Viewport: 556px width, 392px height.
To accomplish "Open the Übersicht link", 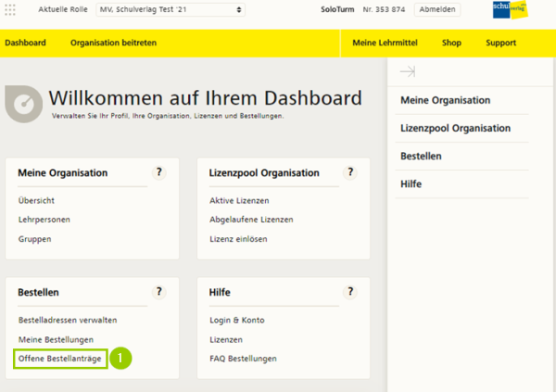I will click(36, 200).
